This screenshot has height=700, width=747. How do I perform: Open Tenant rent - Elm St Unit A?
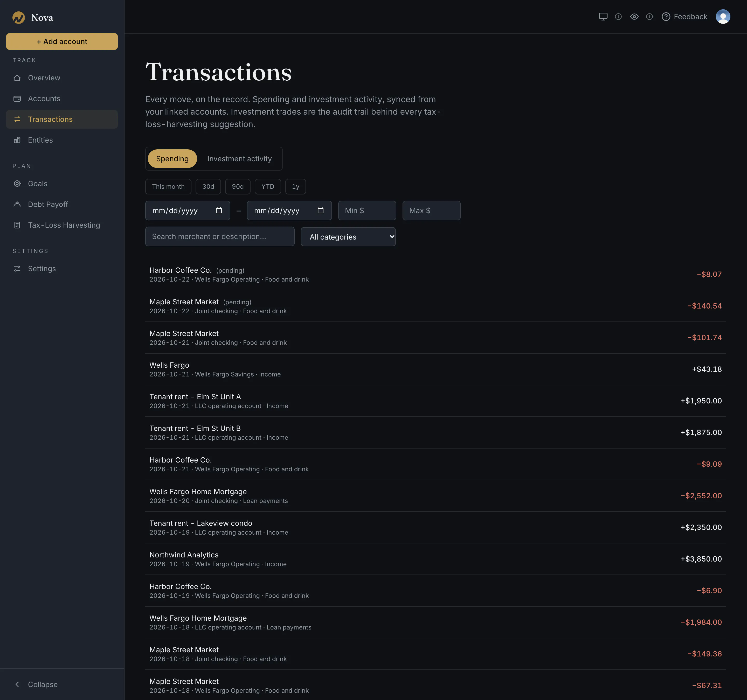click(x=435, y=401)
